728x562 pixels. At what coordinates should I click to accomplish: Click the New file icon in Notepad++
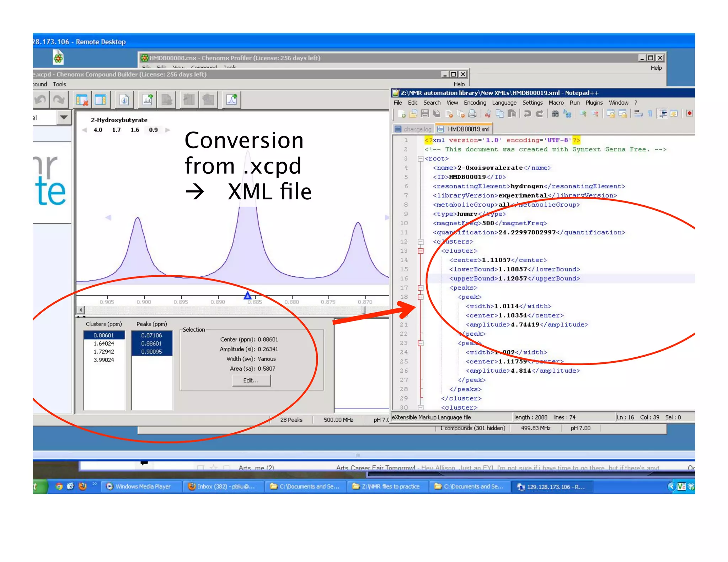click(x=402, y=114)
